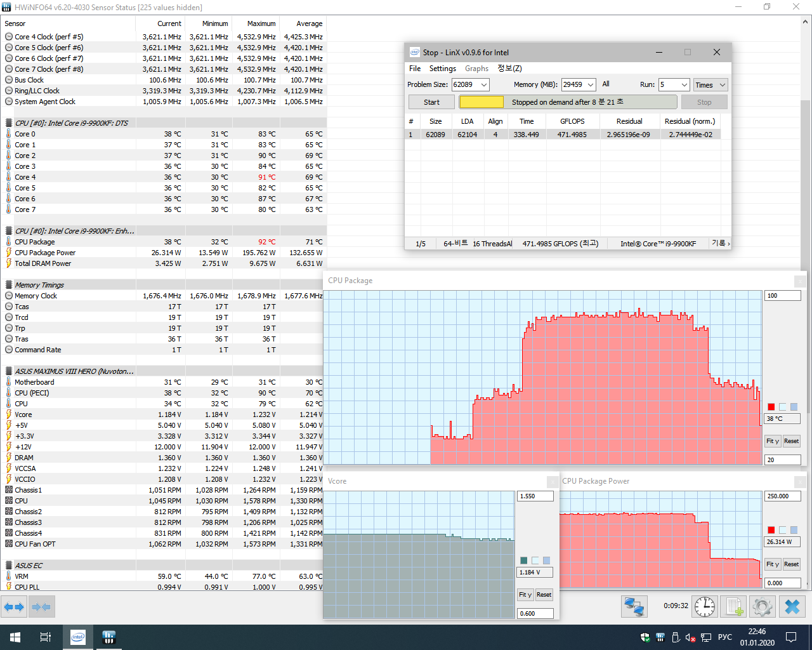Image resolution: width=812 pixels, height=650 pixels.
Task: Click the Residual (norm.) column header
Action: [690, 121]
